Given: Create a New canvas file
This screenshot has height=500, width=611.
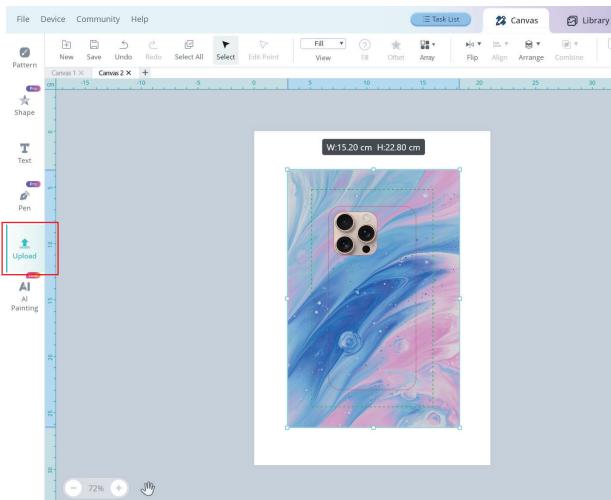Looking at the screenshot, I should (67, 50).
